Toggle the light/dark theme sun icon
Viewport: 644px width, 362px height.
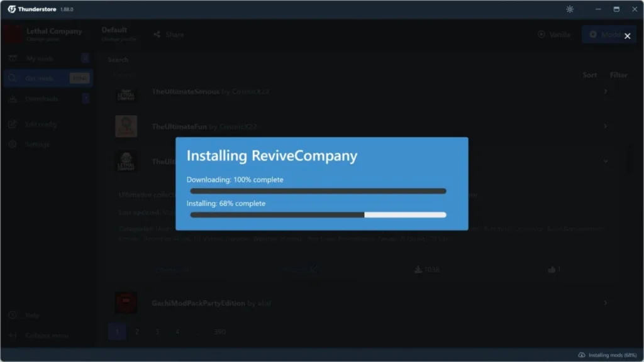coord(570,9)
